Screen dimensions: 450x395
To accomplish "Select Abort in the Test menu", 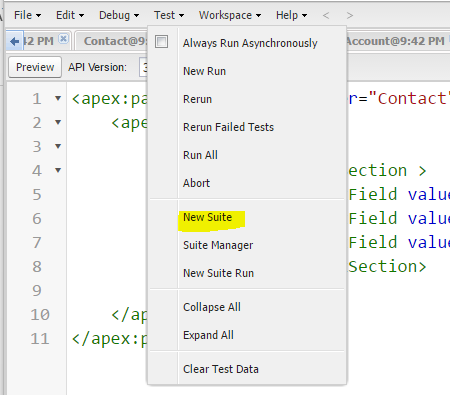I will (247, 183).
